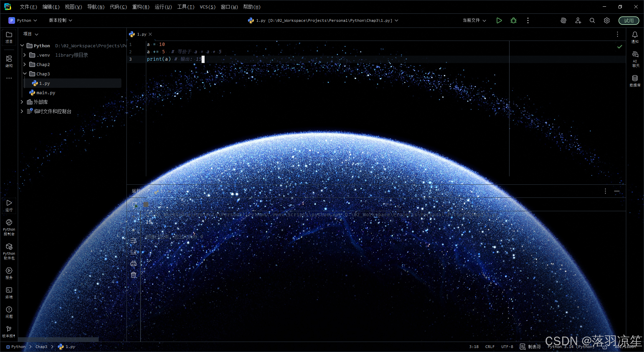Open the VCS(S) menu

(208, 7)
